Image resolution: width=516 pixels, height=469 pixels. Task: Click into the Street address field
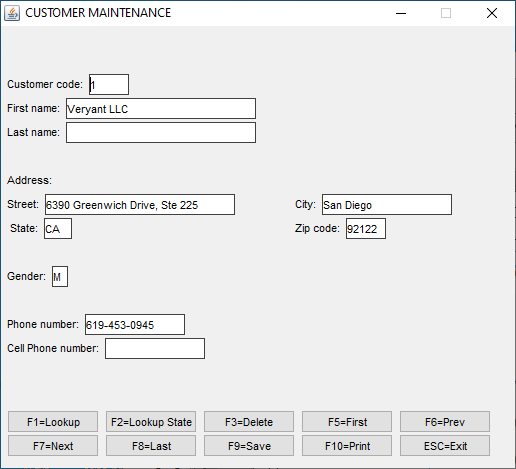pyautogui.click(x=140, y=205)
